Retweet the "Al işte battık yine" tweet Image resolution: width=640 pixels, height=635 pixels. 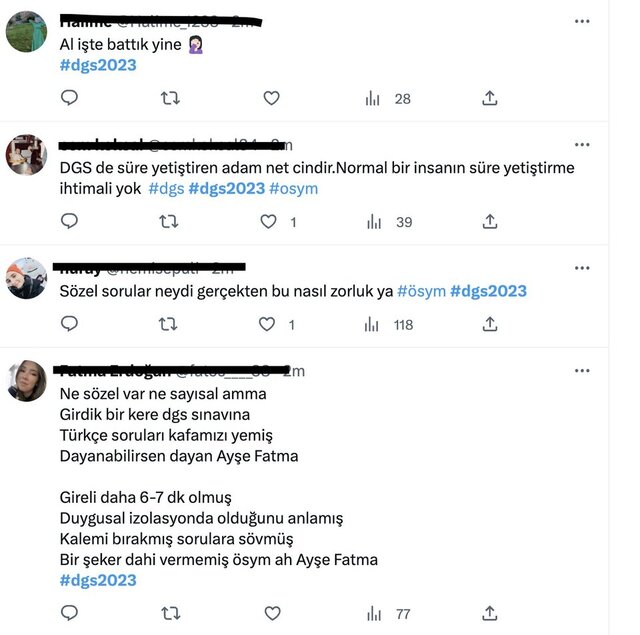point(170,98)
